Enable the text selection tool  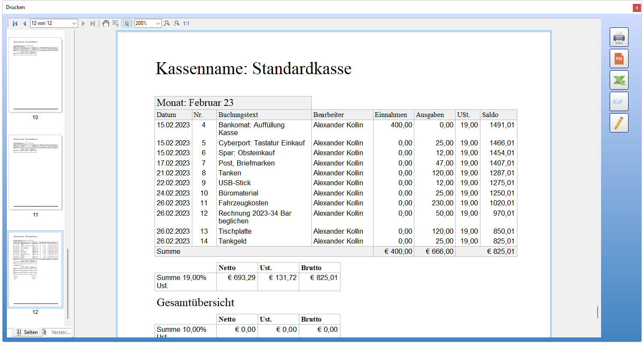pos(115,24)
